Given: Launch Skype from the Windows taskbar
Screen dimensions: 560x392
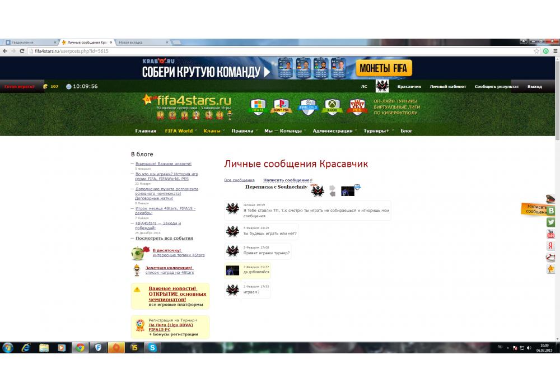Looking at the screenshot, I should pos(152,347).
